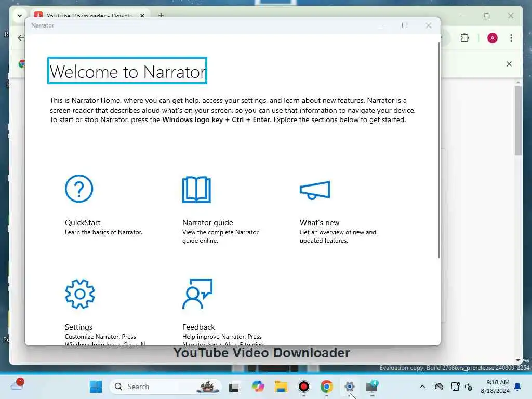Select the Feedback heading

coord(198,327)
